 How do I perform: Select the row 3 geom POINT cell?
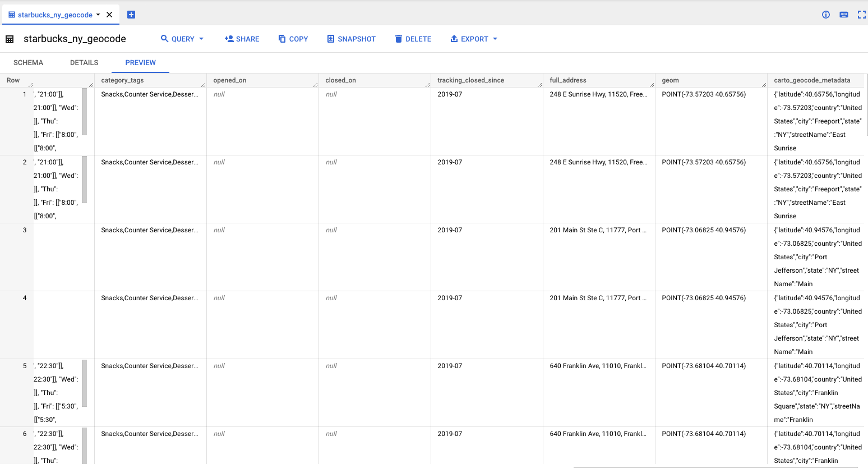coord(704,230)
